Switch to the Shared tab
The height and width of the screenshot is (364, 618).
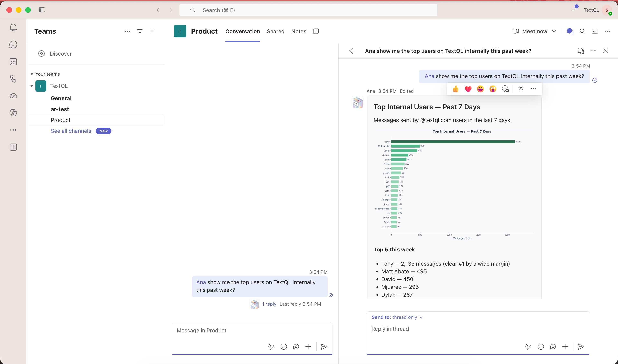[275, 31]
